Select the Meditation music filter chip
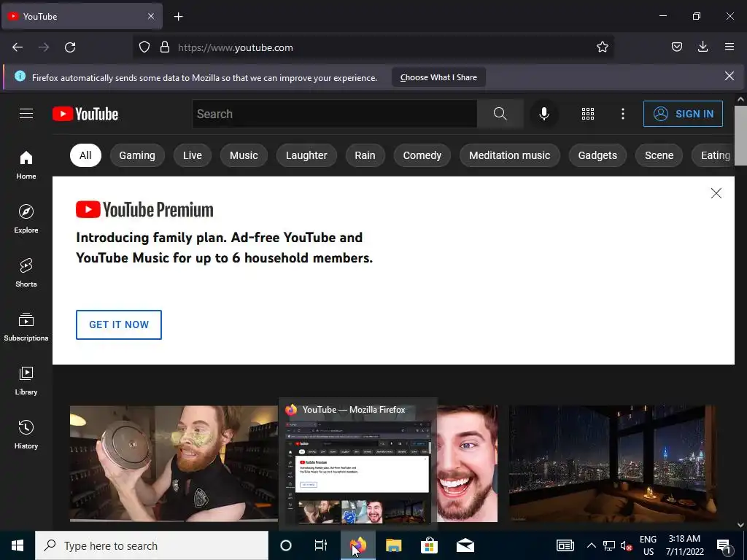The width and height of the screenshot is (747, 560). coord(510,155)
